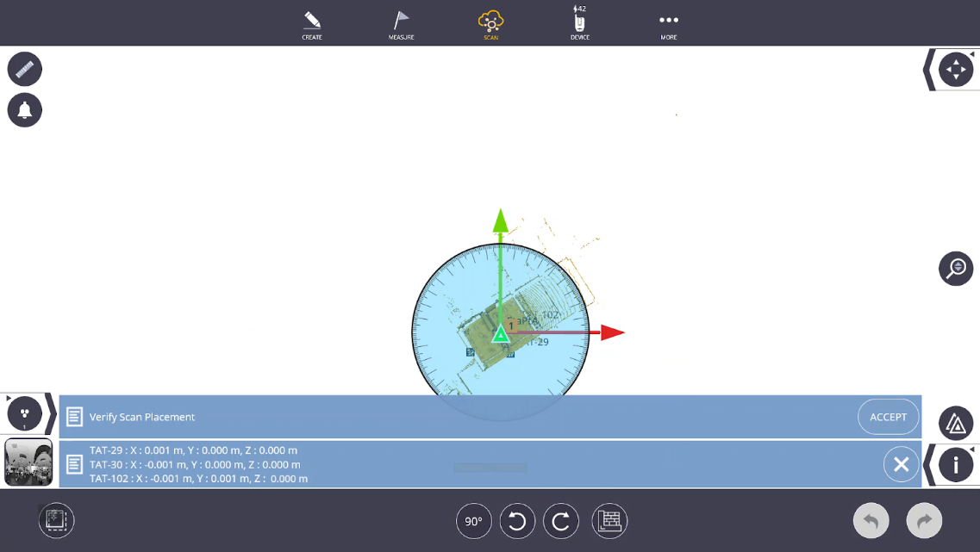Rotate scan clockwise
The image size is (980, 552).
(x=561, y=521)
